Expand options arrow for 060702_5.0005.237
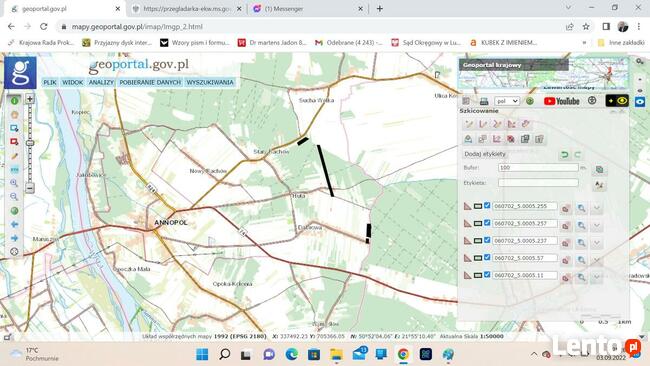Screen dimensions: 650x366 (597, 242)
